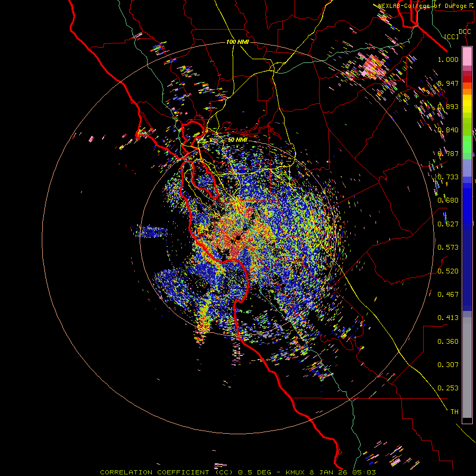The height and width of the screenshot is (476, 476).
Task: Click the [CC] legend header
Action: point(451,36)
